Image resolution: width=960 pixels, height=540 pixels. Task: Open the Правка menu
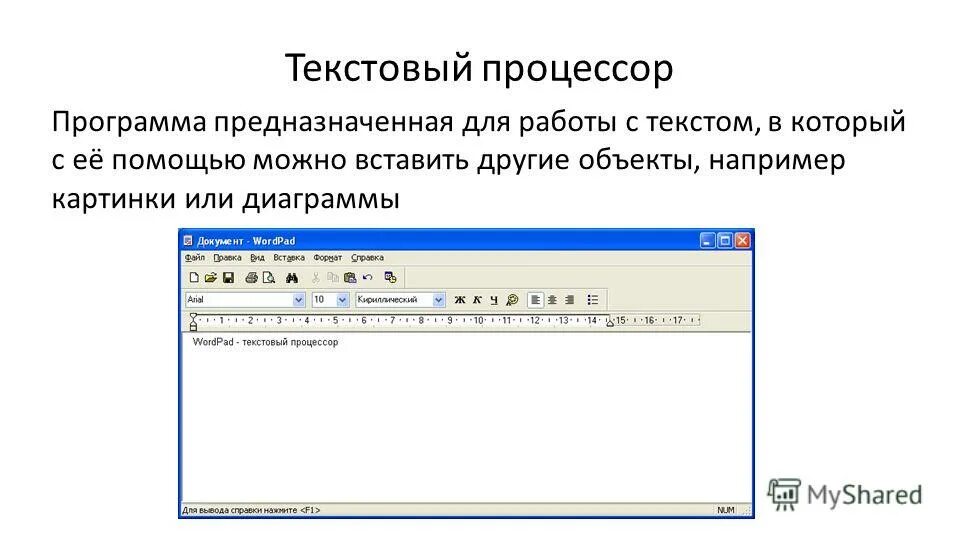[x=227, y=258]
